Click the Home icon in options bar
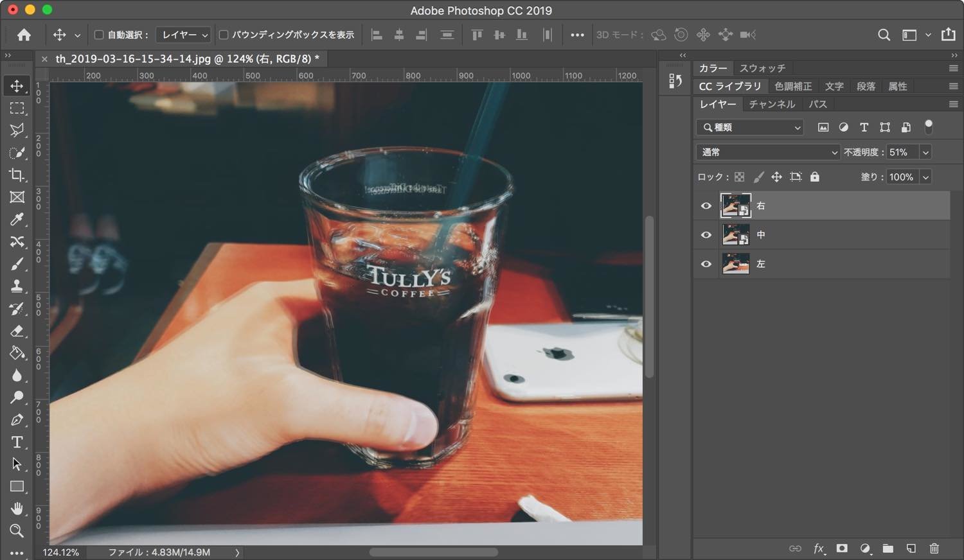 point(24,35)
